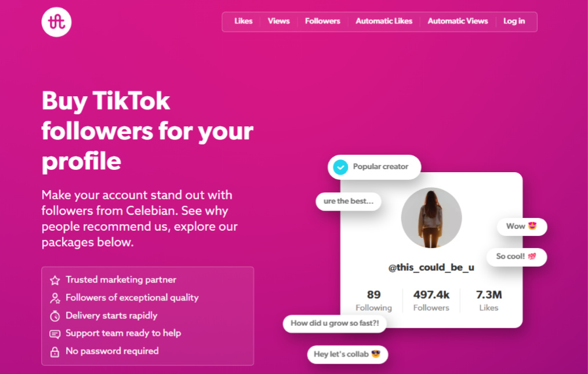
Task: Open the Likes menu item
Action: pyautogui.click(x=244, y=21)
